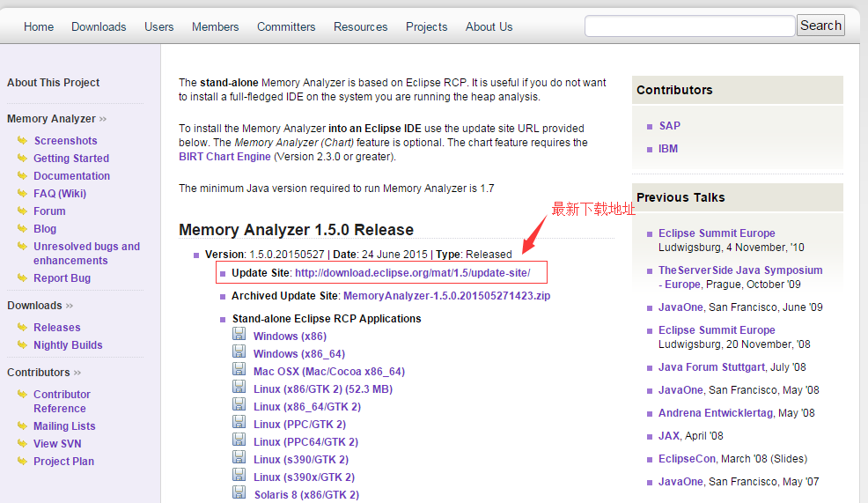Download Linux (x86/GTK 2) (52.3 MB)
This screenshot has width=868, height=503.
point(323,389)
